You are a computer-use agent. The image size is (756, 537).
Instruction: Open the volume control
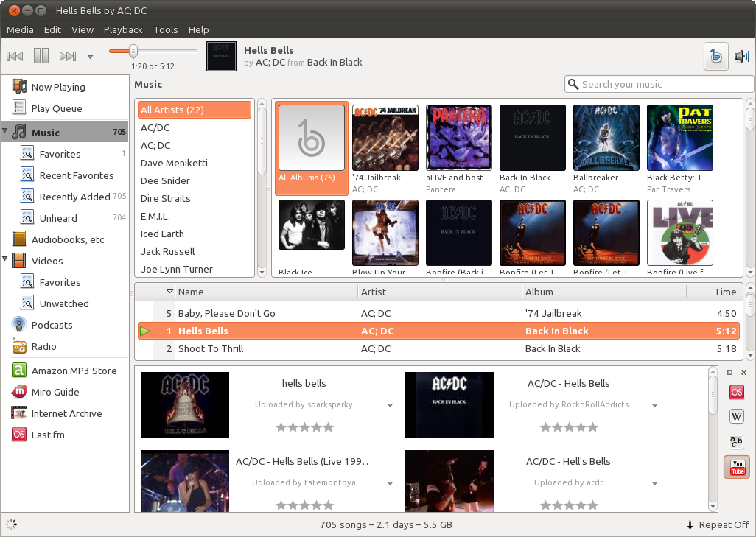pyautogui.click(x=742, y=57)
